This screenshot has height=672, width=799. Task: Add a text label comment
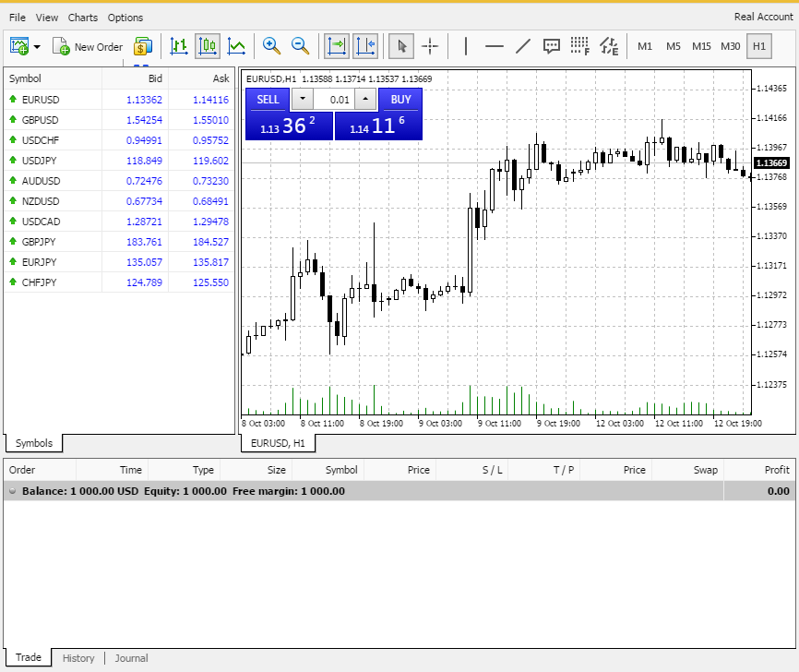tap(552, 46)
